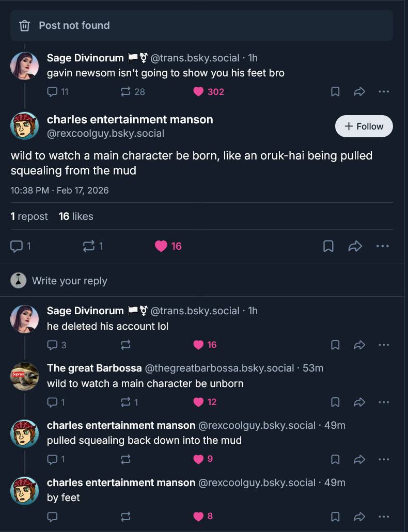Image resolution: width=408 pixels, height=532 pixels.
Task: Click Follow button for charles entertainment manson
Action: click(364, 126)
